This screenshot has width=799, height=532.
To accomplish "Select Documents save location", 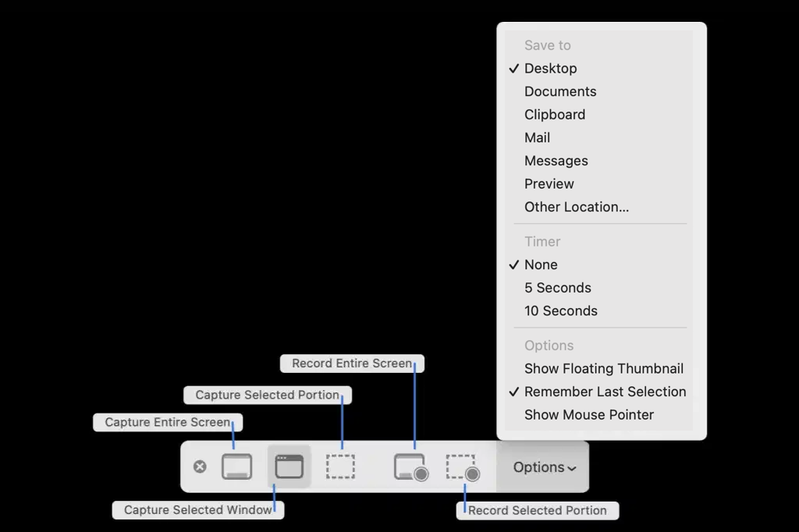I will [x=560, y=91].
